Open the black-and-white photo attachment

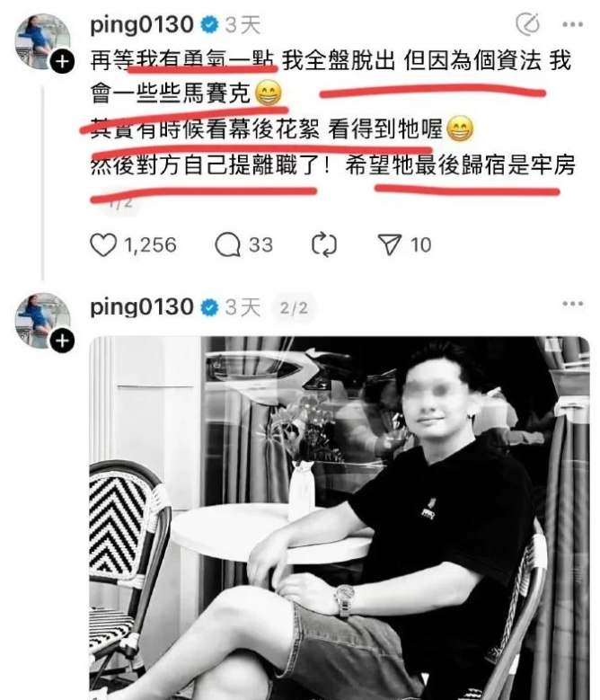(x=339, y=518)
